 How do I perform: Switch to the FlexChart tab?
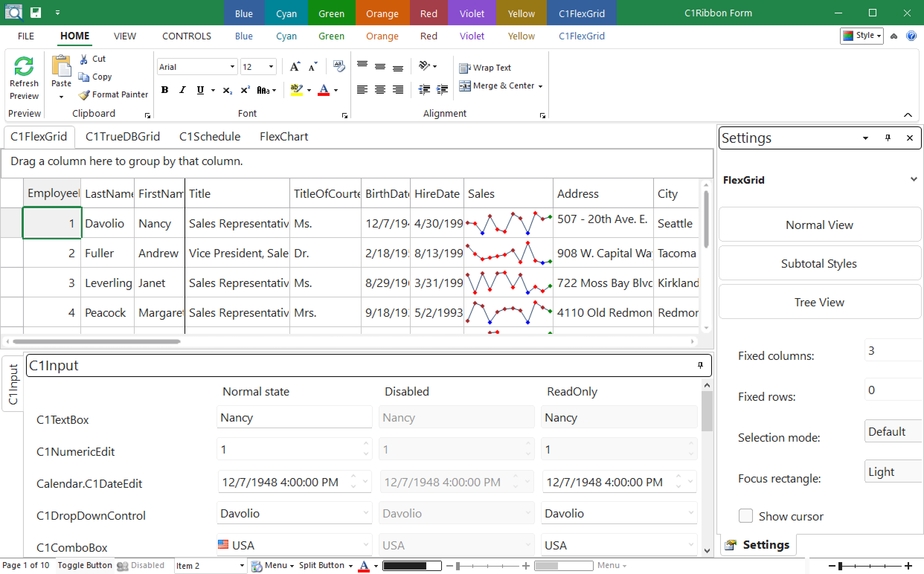(x=284, y=137)
